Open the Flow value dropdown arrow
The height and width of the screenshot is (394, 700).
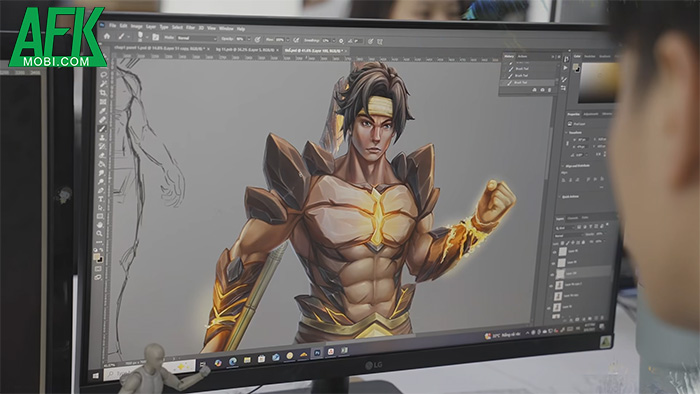(288, 40)
